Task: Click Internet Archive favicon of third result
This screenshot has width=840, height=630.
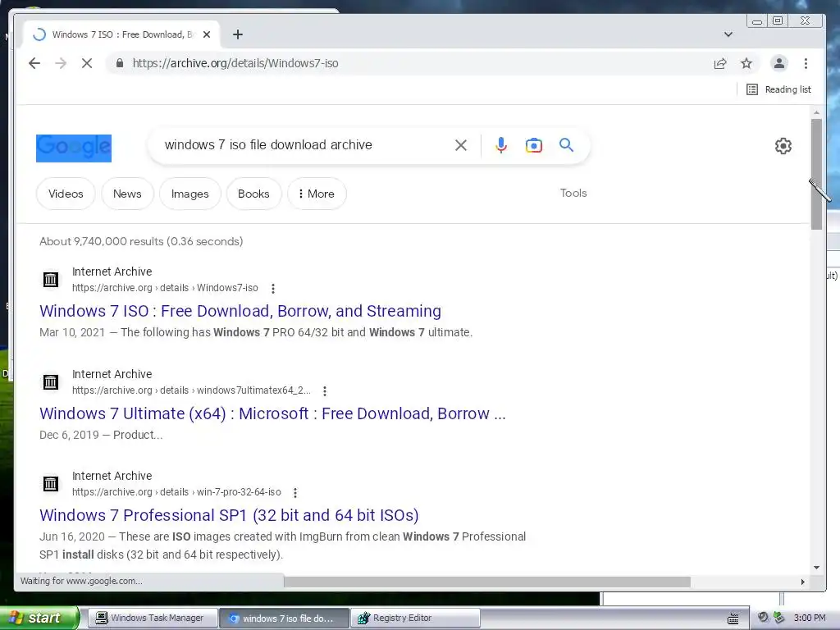Action: [51, 484]
